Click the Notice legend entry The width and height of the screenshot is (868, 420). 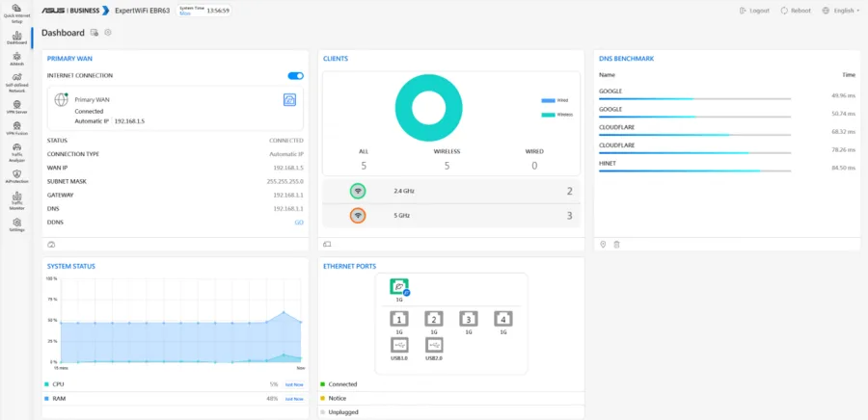(x=334, y=398)
